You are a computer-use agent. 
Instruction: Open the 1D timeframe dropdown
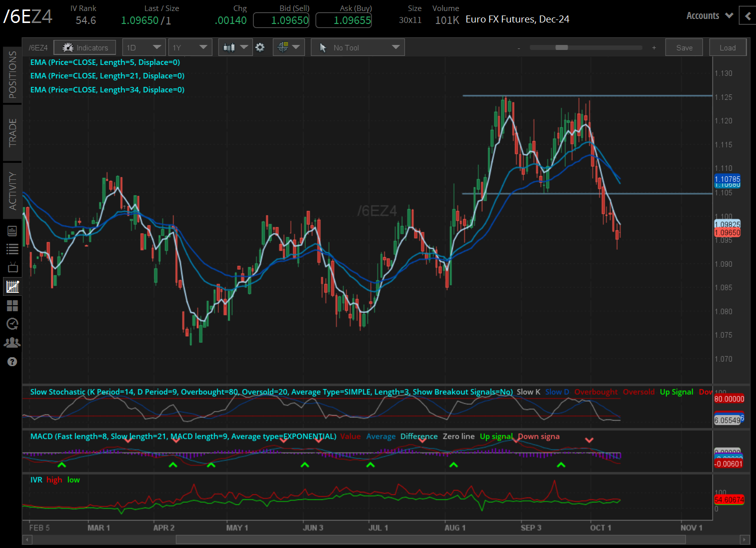(143, 46)
